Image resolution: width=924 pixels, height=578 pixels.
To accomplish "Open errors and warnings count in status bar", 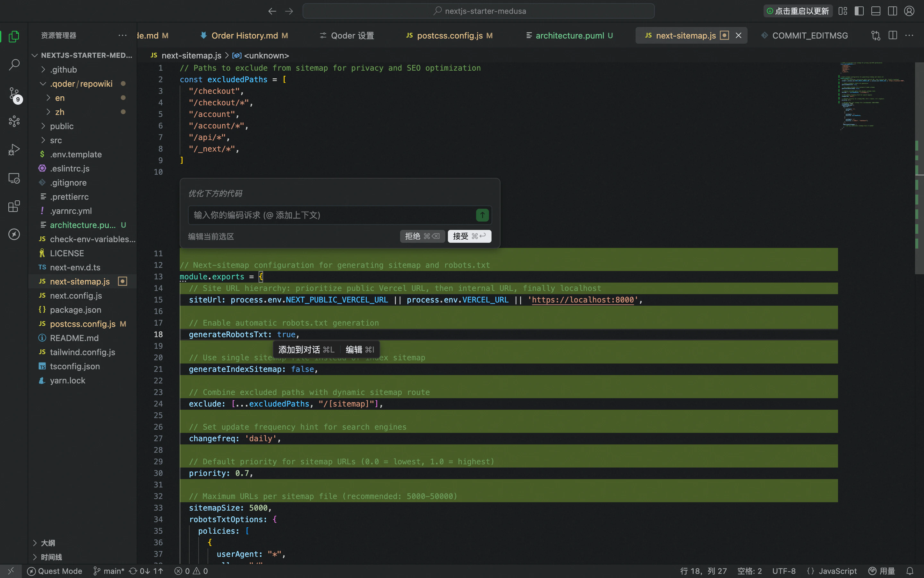I will [x=191, y=571].
